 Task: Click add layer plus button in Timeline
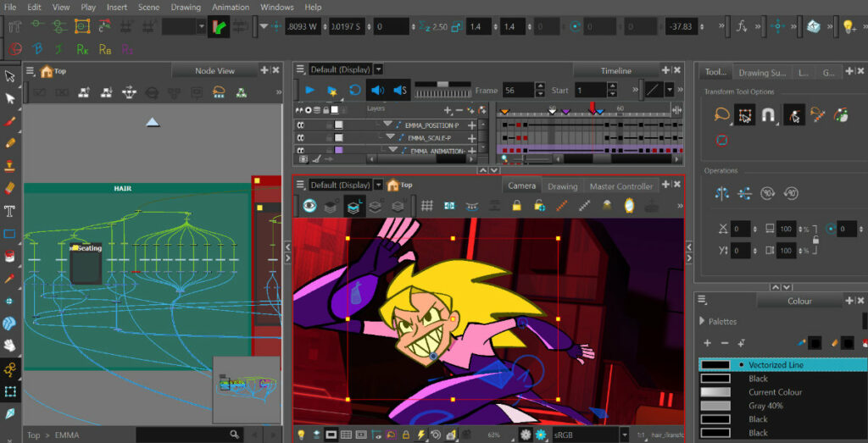pyautogui.click(x=448, y=110)
